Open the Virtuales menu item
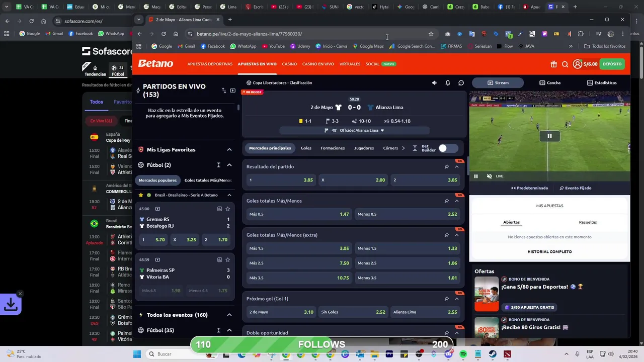 pyautogui.click(x=350, y=64)
